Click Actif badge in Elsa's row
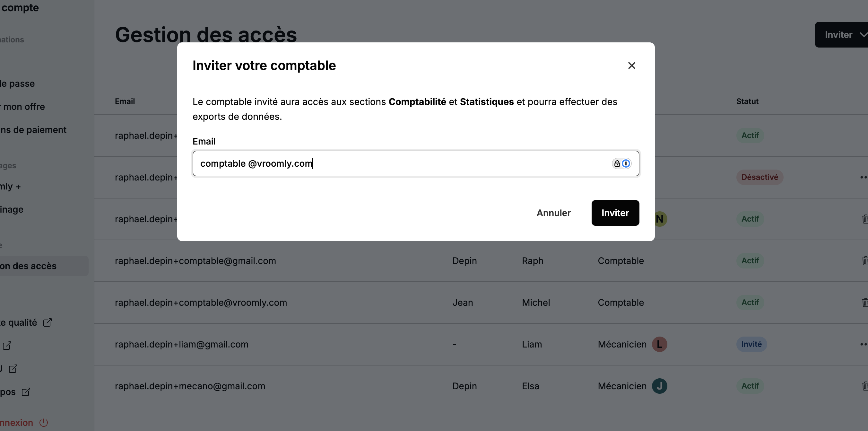 coord(750,386)
